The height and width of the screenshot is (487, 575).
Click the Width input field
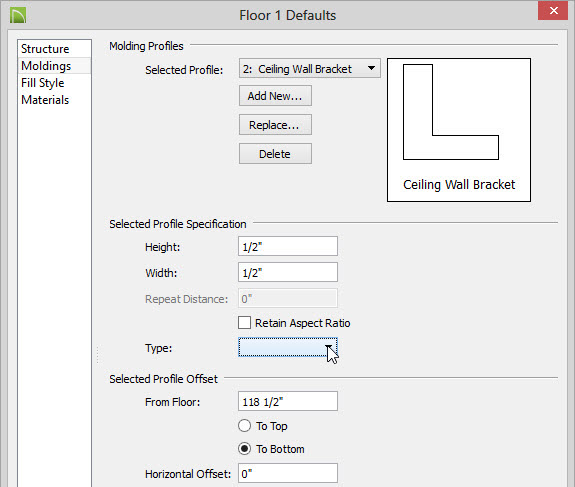288,272
